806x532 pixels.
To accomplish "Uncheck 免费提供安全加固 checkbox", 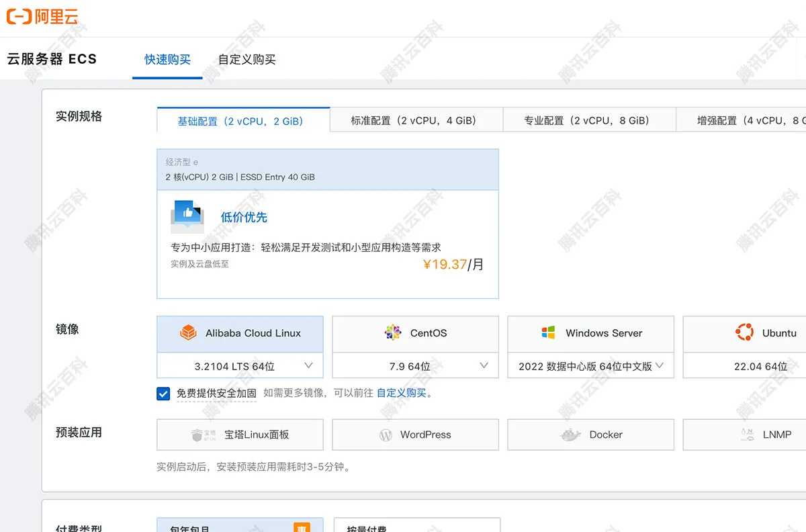I will pos(163,394).
